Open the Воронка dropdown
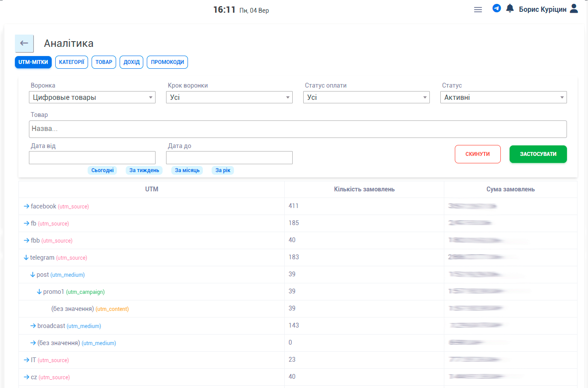 pyautogui.click(x=92, y=97)
